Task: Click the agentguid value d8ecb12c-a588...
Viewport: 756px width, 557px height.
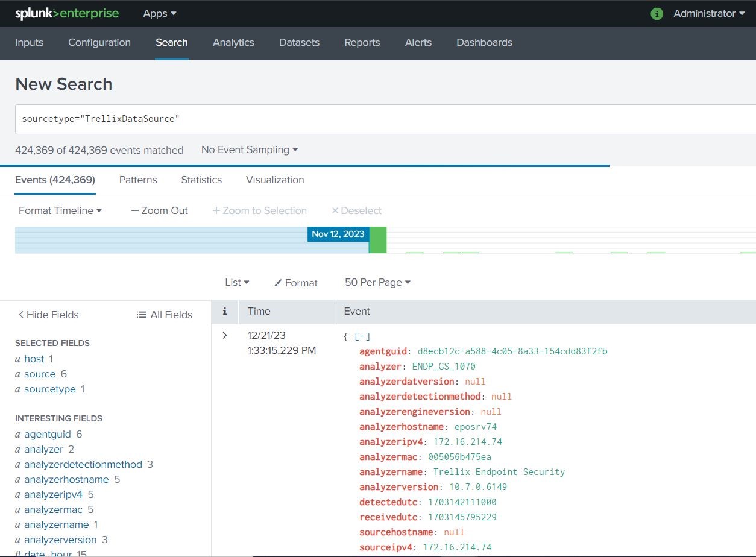Action: coord(512,351)
